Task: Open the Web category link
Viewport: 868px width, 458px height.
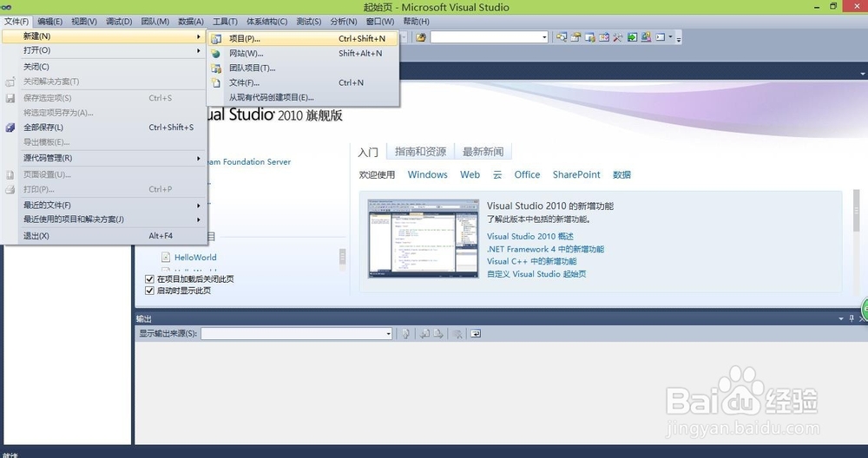Action: click(470, 175)
